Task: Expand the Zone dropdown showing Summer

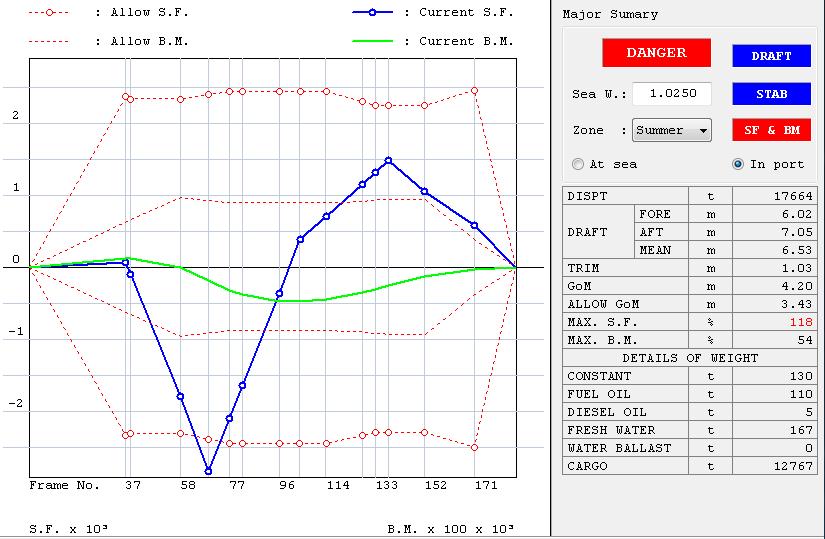Action: [672, 130]
